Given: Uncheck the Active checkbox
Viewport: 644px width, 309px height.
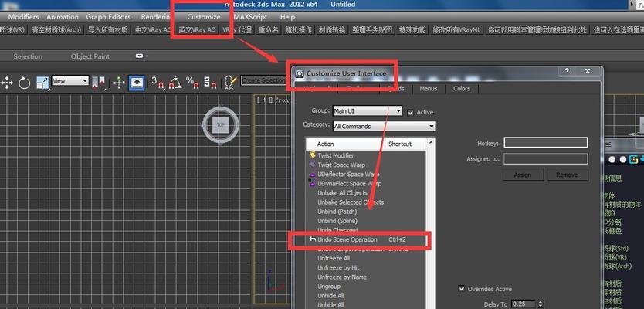Looking at the screenshot, I should (411, 113).
